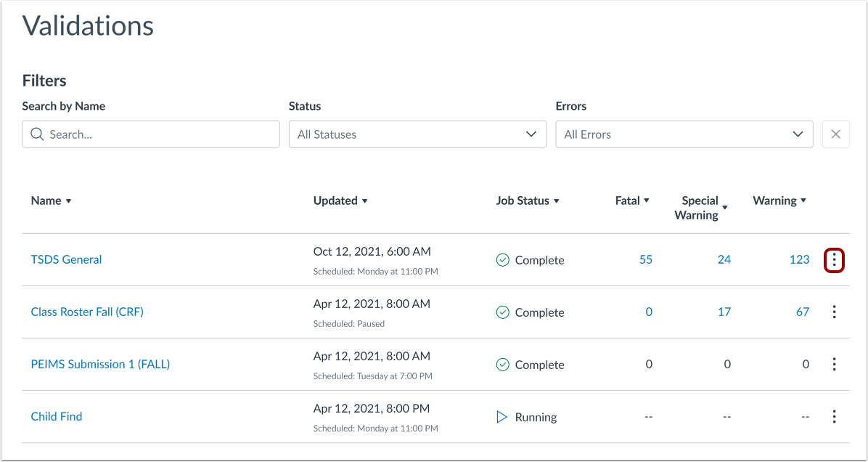Open the TSDS General validation
The height and width of the screenshot is (462, 868).
coord(66,259)
